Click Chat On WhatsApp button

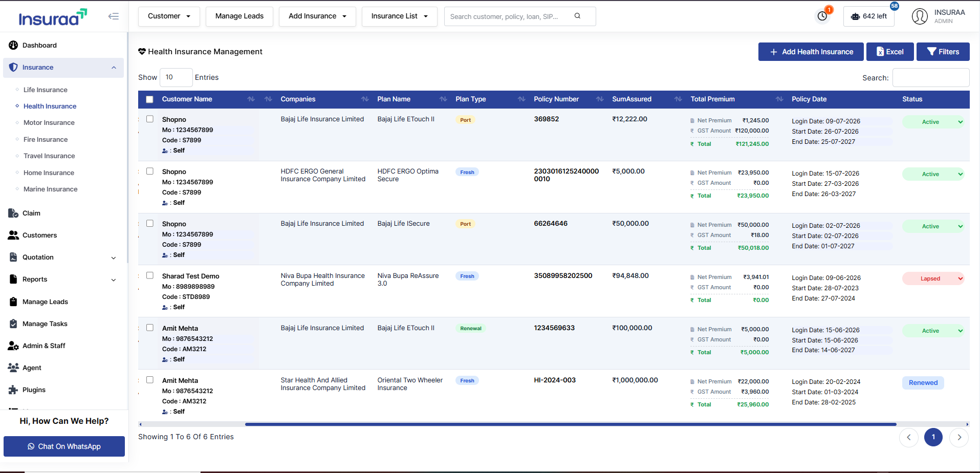64,446
